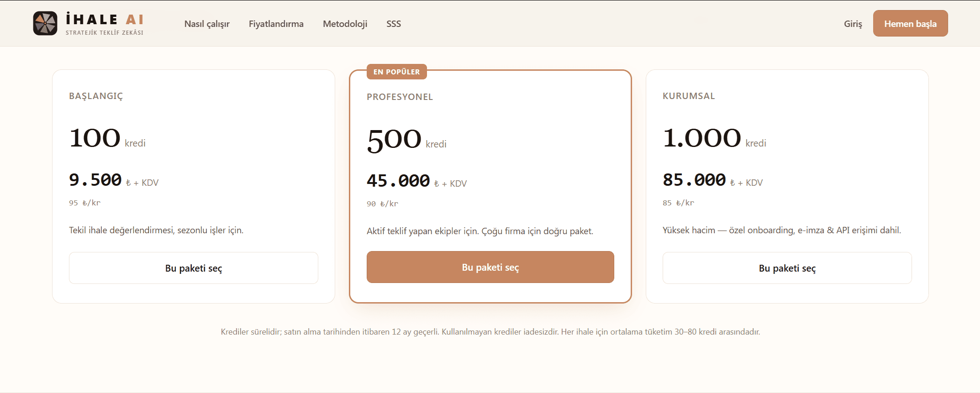This screenshot has width=980, height=393.
Task: Go to Fiyatlandırma section
Action: (276, 24)
